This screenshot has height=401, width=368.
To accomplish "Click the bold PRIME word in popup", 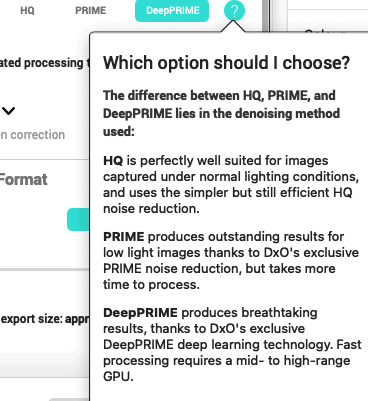I will (124, 237).
